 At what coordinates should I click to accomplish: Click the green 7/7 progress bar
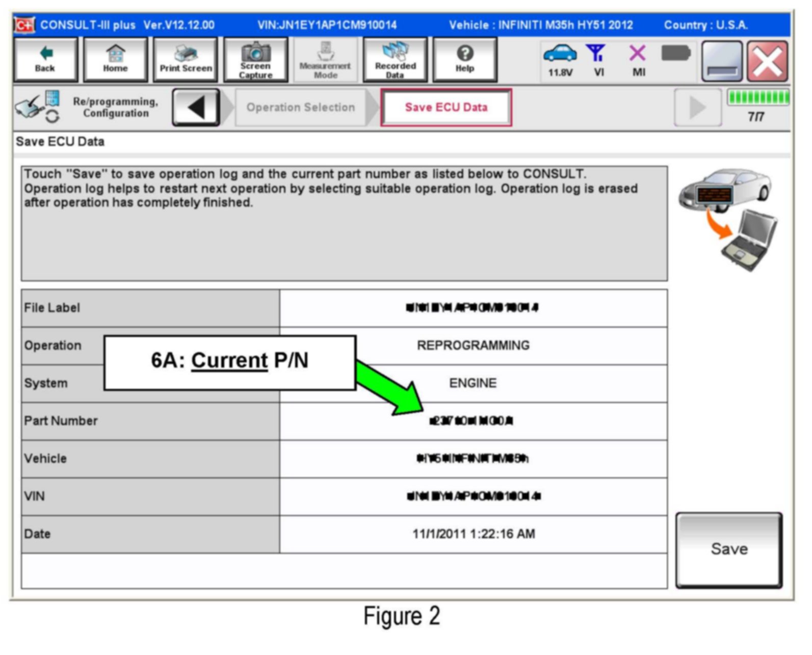757,97
